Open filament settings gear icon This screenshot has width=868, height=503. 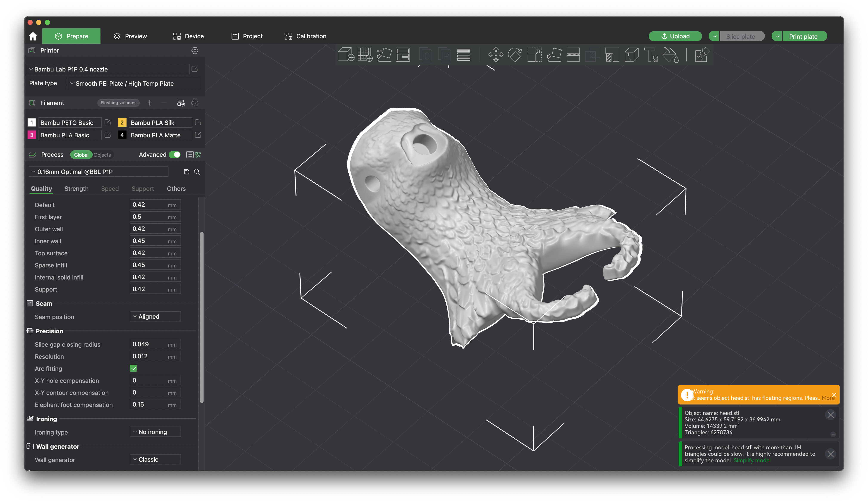coord(195,103)
